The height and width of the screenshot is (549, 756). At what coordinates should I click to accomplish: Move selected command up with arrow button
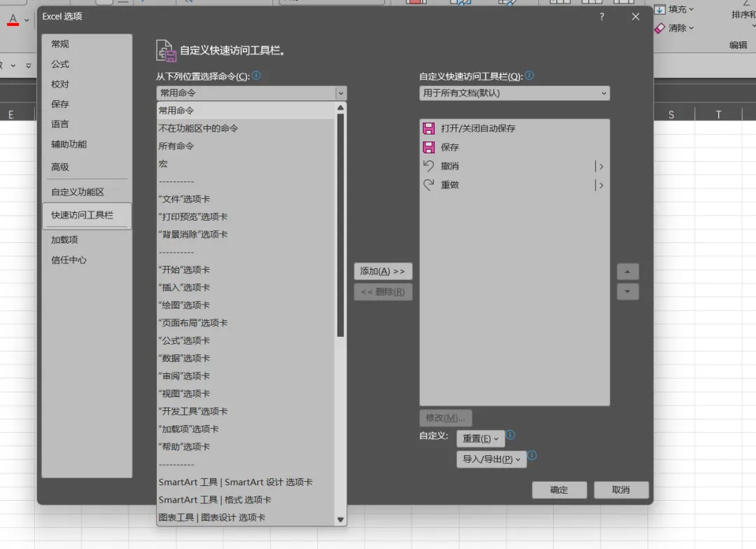tap(628, 272)
